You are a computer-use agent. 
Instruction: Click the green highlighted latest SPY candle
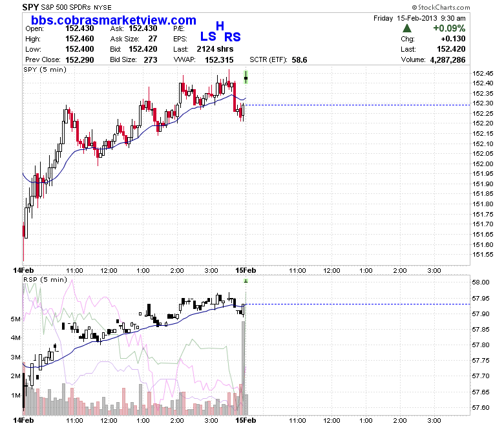246,77
